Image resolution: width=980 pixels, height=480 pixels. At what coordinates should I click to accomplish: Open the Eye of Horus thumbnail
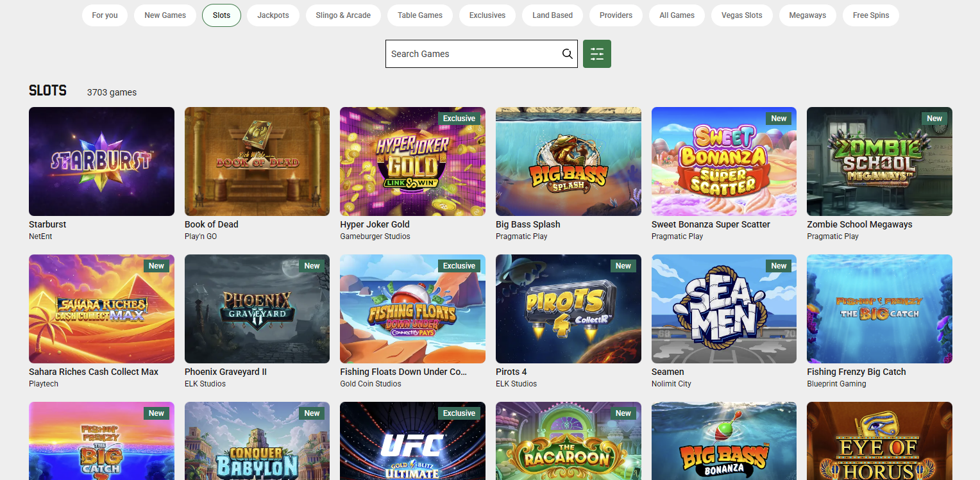(x=879, y=441)
